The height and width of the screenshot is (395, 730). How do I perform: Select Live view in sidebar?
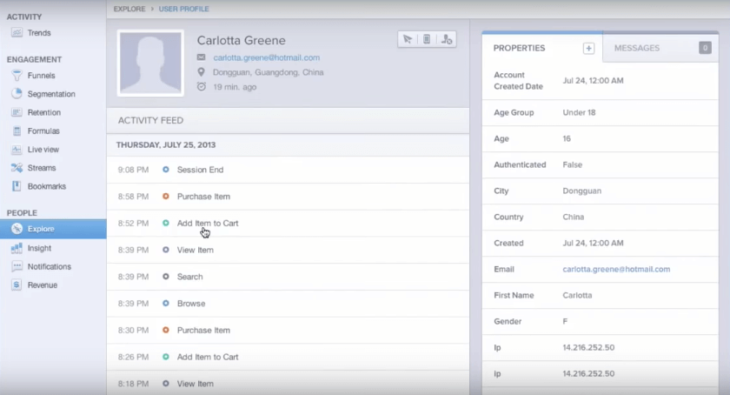pos(43,150)
